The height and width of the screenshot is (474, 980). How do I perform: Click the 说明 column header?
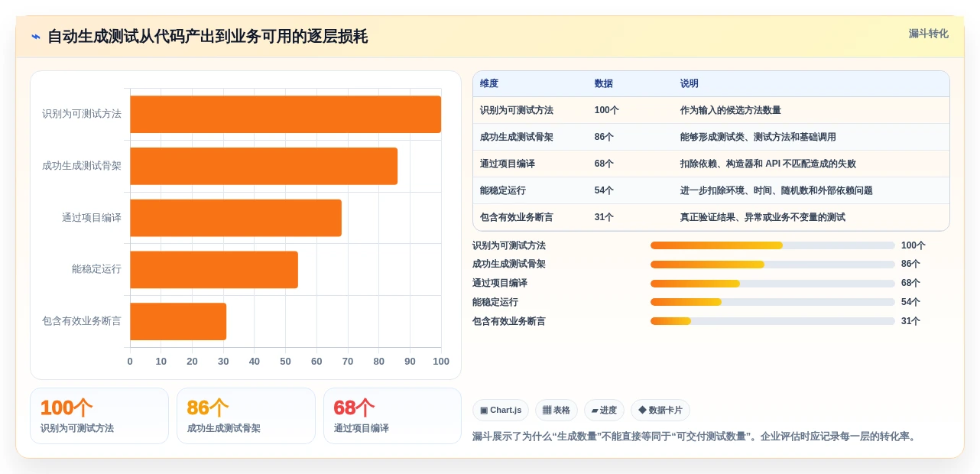690,83
